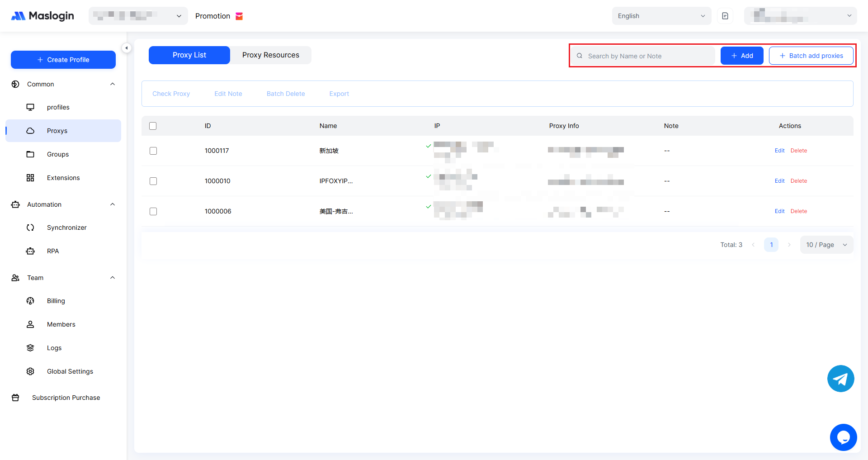Collapse the Automation section

click(113, 204)
